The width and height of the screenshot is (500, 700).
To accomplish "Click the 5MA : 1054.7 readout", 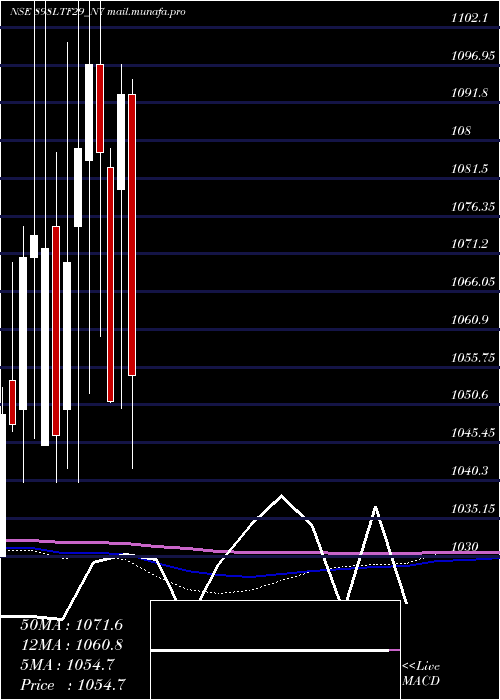I will 67,665.
